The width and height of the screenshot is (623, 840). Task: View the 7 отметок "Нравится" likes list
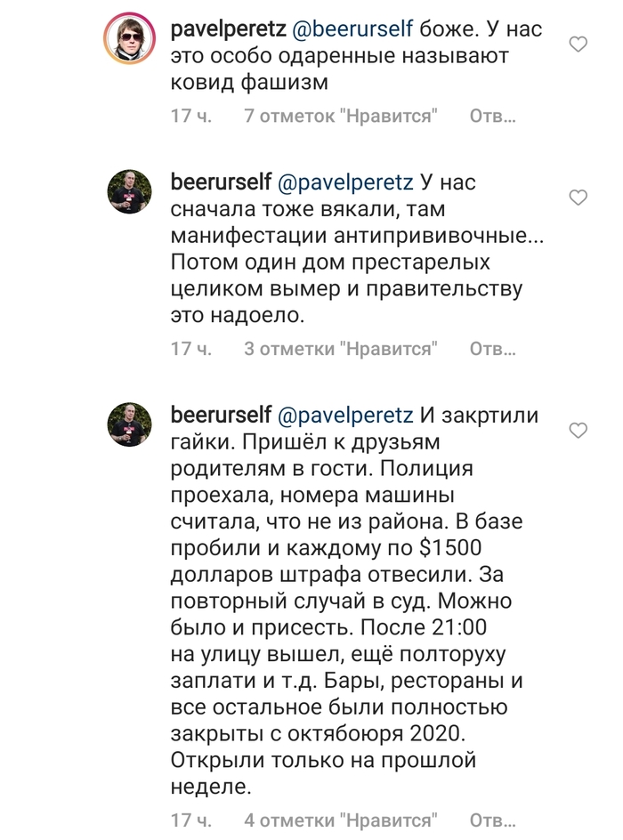coord(343,117)
